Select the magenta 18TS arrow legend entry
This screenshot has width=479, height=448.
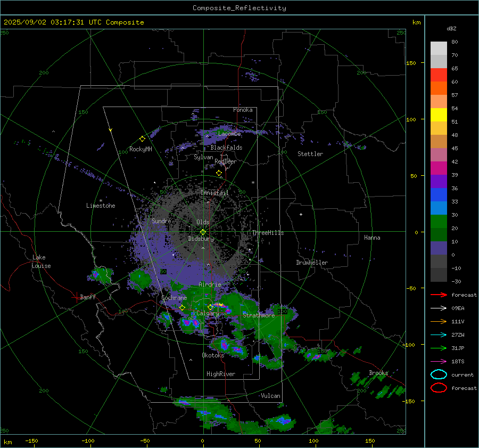[x=439, y=362]
